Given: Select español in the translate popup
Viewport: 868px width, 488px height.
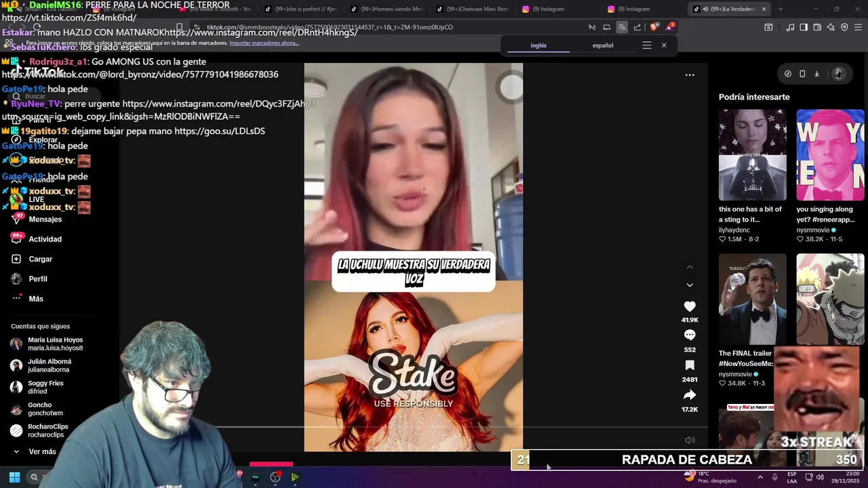Looking at the screenshot, I should coord(603,45).
